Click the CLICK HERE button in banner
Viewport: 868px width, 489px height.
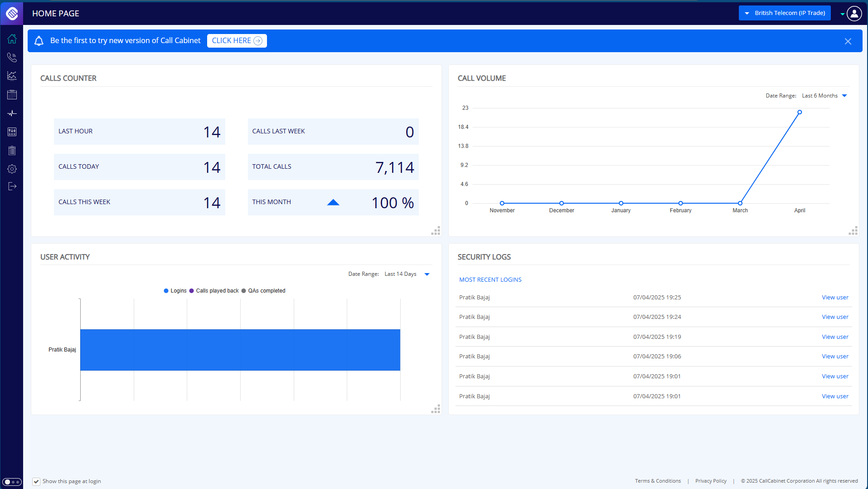237,41
